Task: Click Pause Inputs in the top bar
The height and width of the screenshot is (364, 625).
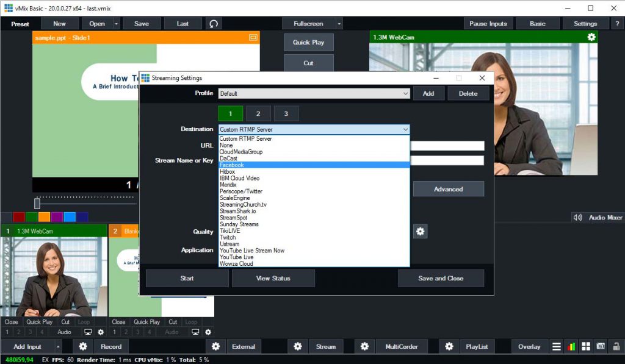Action: pyautogui.click(x=488, y=24)
